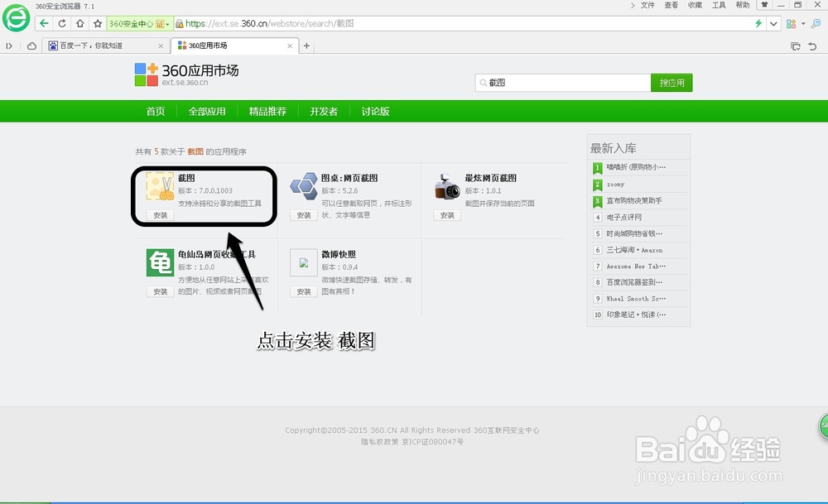Image resolution: width=828 pixels, height=504 pixels.
Task: Click the magnifier search icon at top right
Action: (x=816, y=23)
